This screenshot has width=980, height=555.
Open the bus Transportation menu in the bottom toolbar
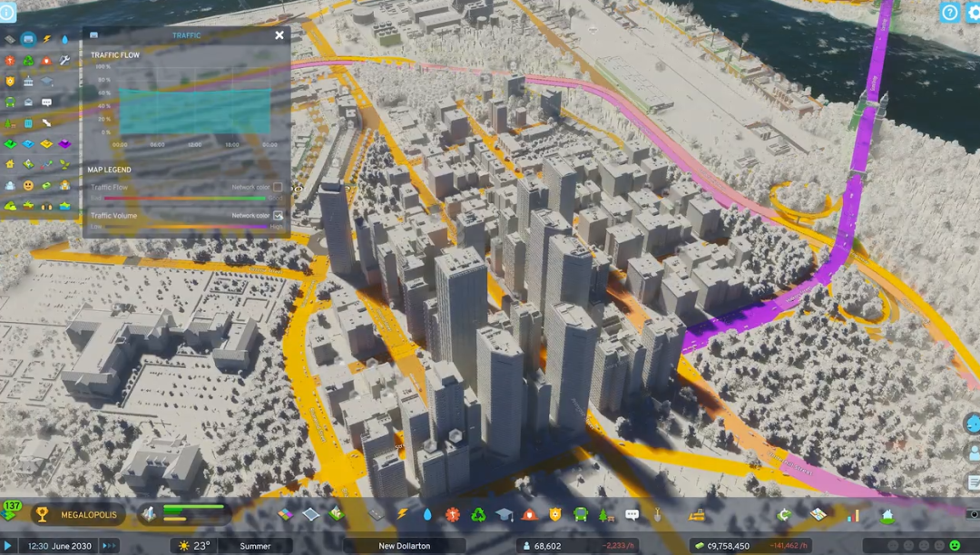pyautogui.click(x=581, y=515)
